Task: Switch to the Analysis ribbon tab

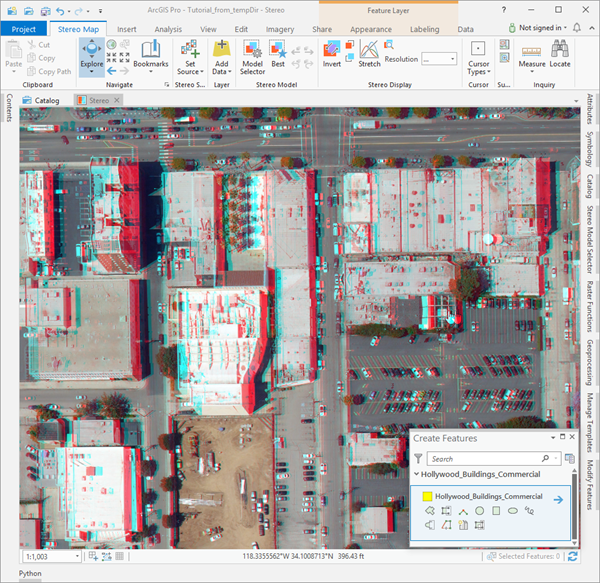Action: pos(168,29)
